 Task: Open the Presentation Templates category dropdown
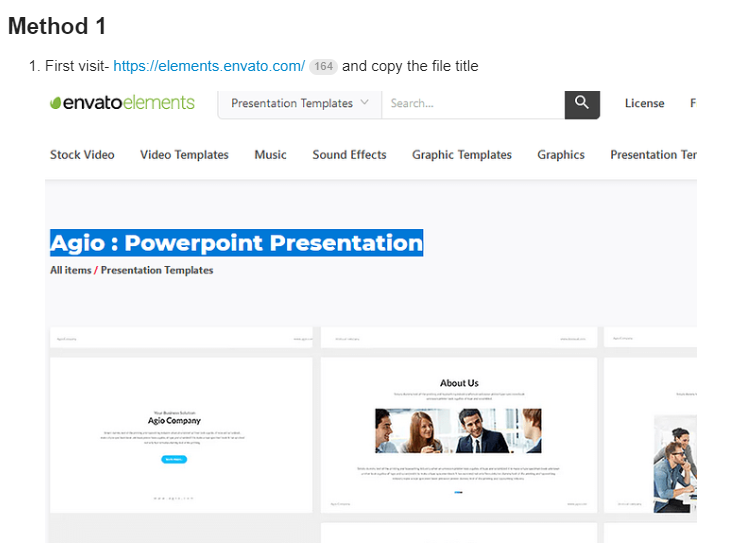(300, 103)
